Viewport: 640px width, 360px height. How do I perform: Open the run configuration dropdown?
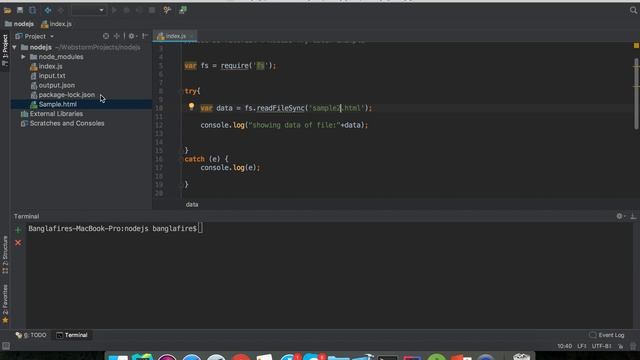[89, 10]
